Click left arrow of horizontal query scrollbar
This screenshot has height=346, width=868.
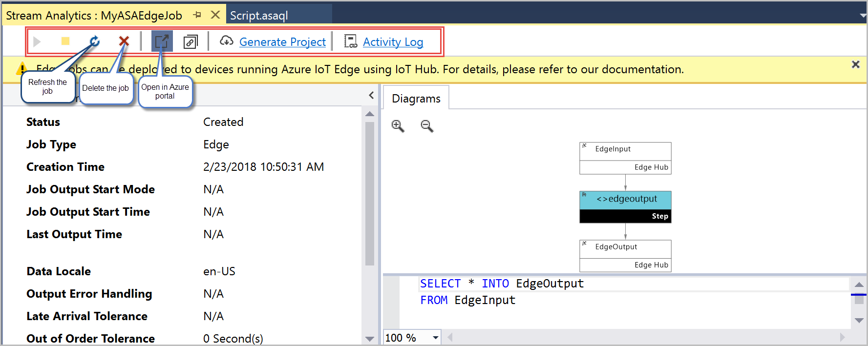(x=450, y=337)
